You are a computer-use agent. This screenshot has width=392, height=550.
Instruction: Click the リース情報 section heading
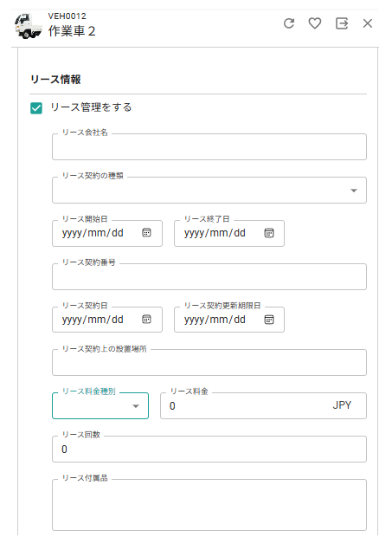click(x=55, y=80)
